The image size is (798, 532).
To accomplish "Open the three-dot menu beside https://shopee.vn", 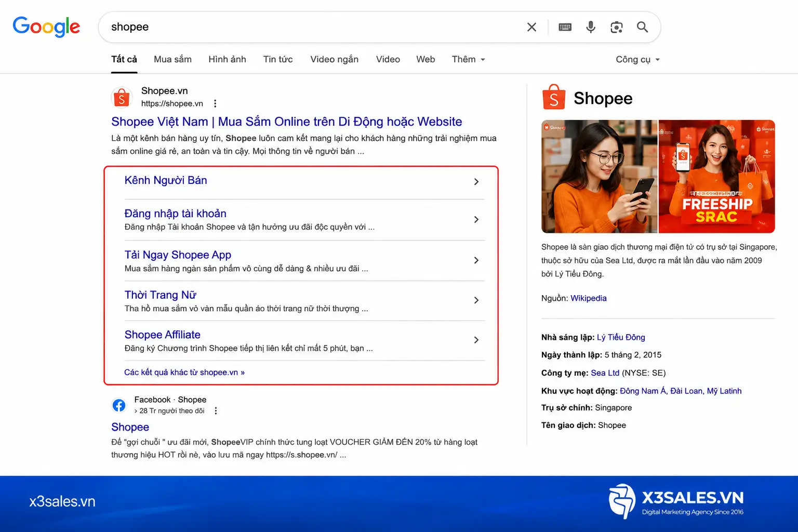I will (x=215, y=103).
